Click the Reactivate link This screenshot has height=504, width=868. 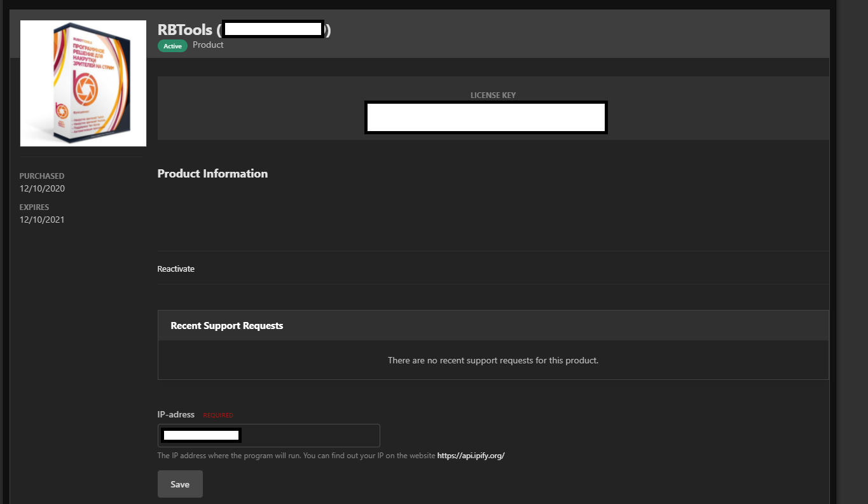pyautogui.click(x=176, y=269)
